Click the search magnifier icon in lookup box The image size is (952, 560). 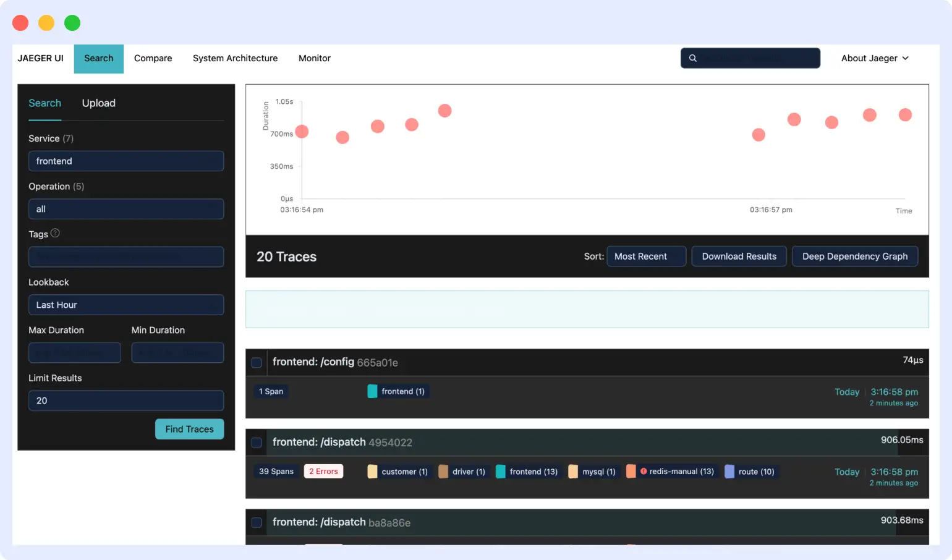(x=693, y=58)
